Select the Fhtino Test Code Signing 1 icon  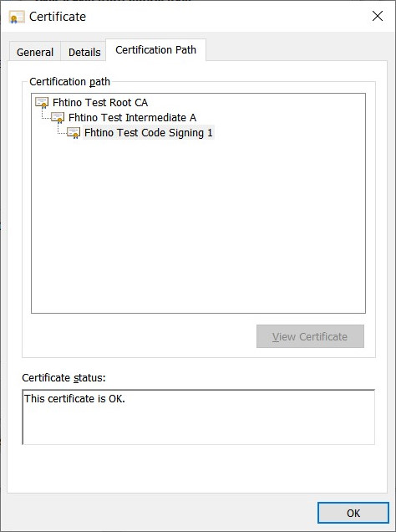pos(74,133)
